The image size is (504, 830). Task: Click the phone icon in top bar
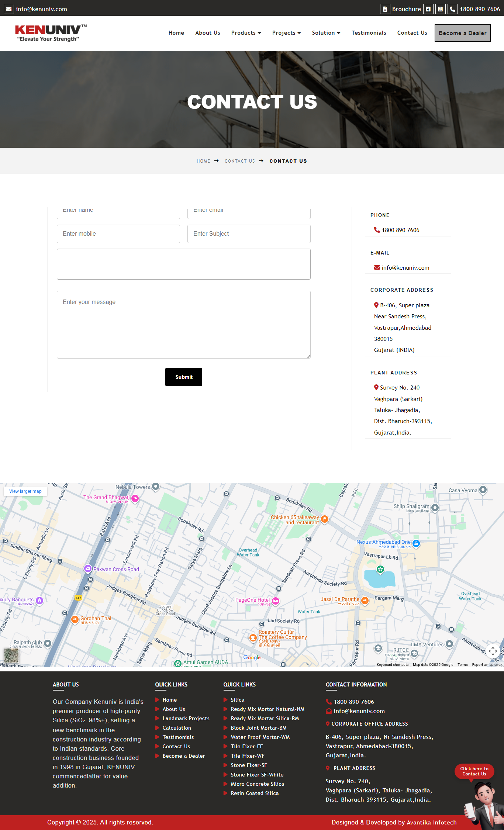click(x=452, y=9)
